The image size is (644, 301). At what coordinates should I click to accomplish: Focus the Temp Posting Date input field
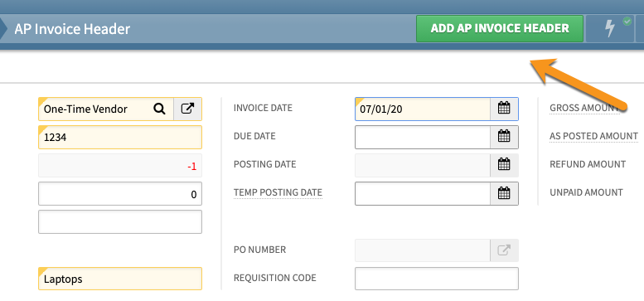point(423,193)
